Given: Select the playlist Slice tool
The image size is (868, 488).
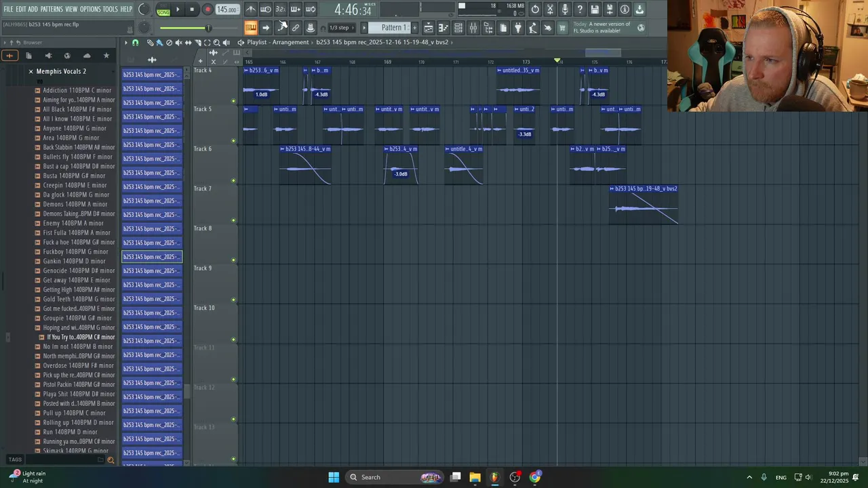Looking at the screenshot, I should (198, 43).
